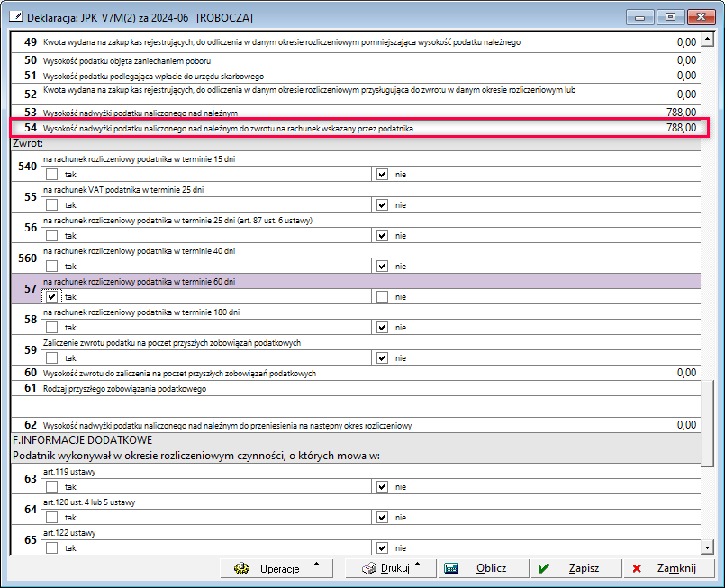Close the form with Zamknij
725x588 pixels.
coord(669,568)
